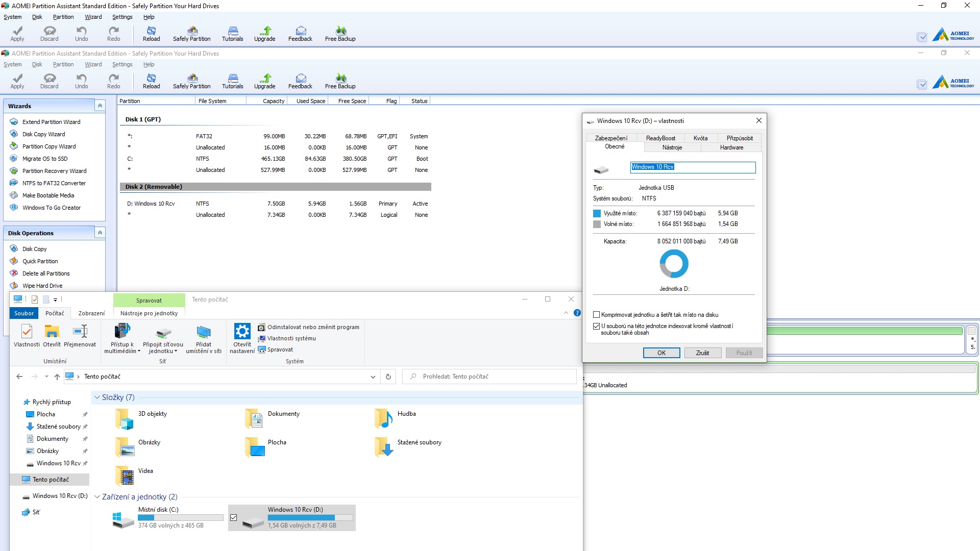Screen dimensions: 980x551
Task: Click the Zrušit button
Action: [702, 353]
